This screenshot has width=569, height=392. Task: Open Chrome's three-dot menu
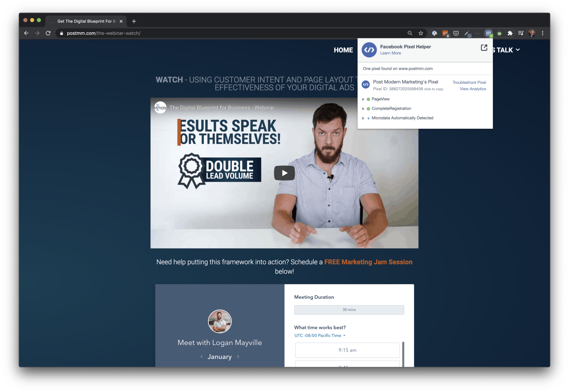coord(543,33)
